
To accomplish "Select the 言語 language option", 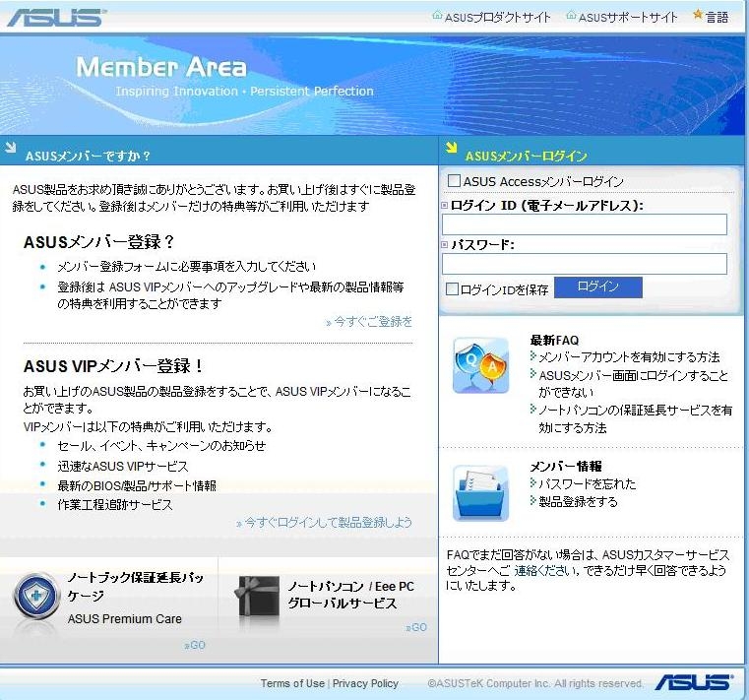I will pos(717,18).
